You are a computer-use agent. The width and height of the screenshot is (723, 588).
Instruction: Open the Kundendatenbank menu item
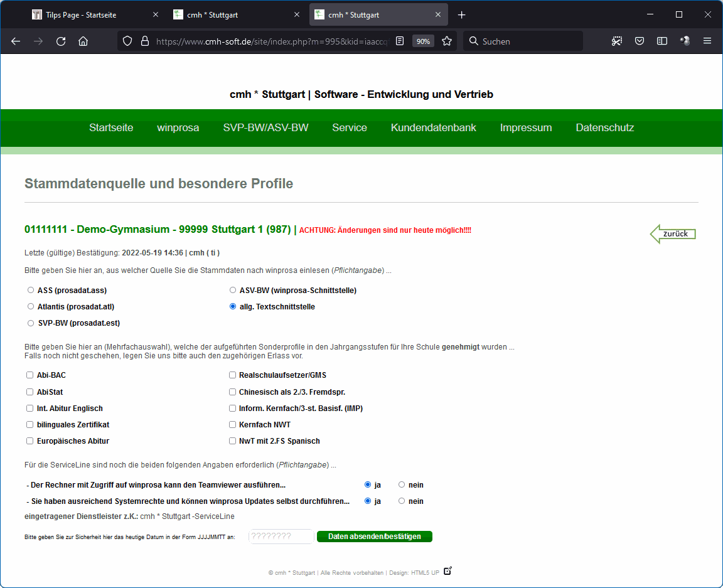[x=433, y=128]
